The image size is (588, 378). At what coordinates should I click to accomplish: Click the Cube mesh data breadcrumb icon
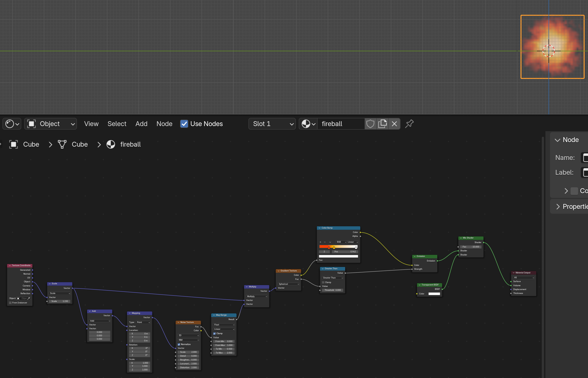[x=62, y=144]
